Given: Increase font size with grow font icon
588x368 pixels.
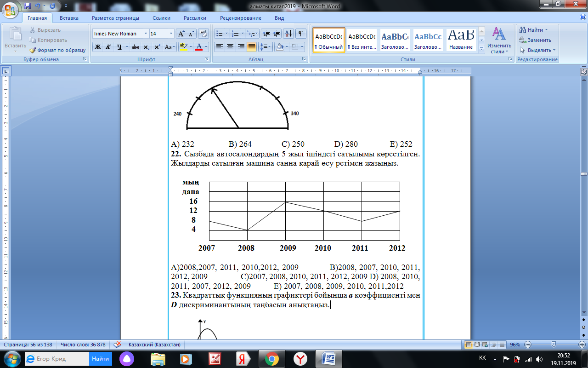Looking at the screenshot, I should click(x=181, y=34).
